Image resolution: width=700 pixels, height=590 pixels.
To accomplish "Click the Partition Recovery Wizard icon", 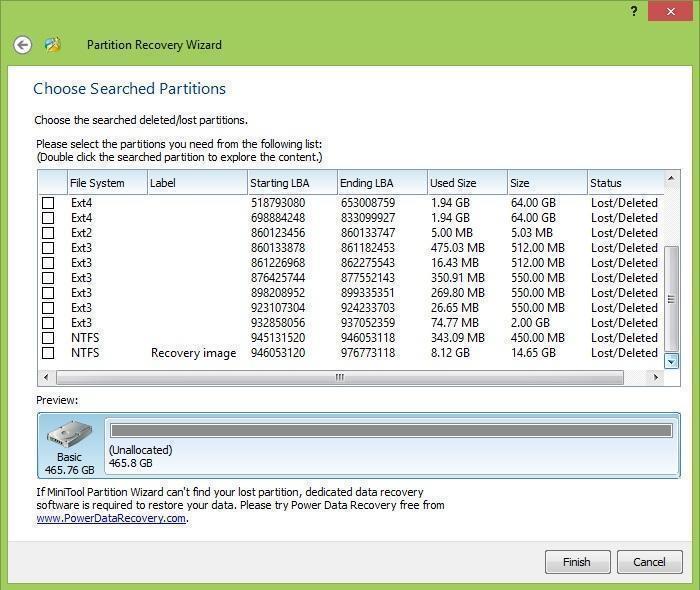I will (53, 45).
